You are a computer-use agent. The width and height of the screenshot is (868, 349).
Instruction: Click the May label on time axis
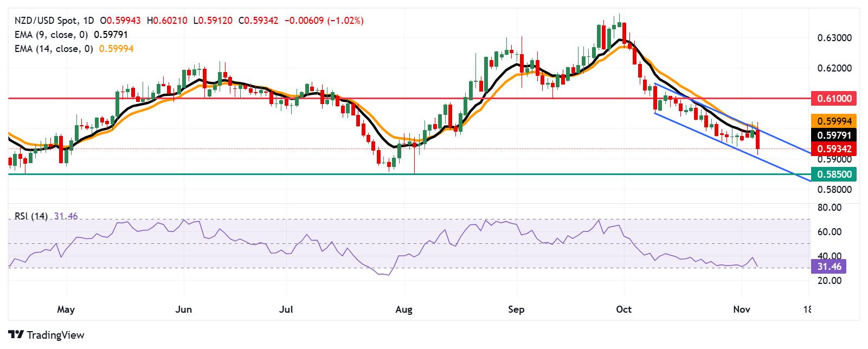[x=66, y=309]
